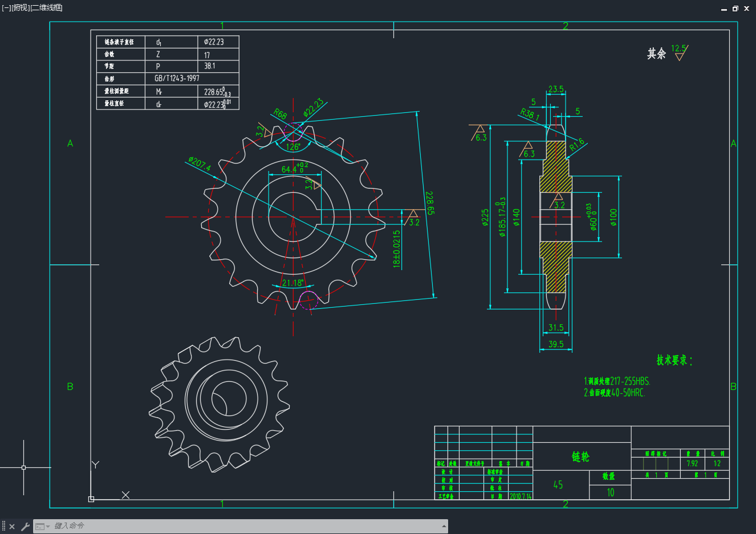756x534 pixels.
Task: Close the command line window
Action: pyautogui.click(x=12, y=527)
